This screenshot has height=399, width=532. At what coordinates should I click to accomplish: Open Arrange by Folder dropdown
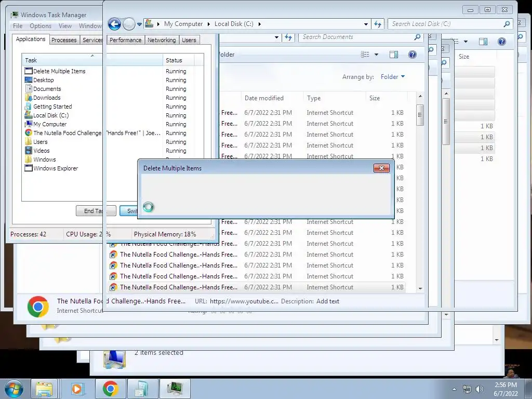pyautogui.click(x=393, y=77)
